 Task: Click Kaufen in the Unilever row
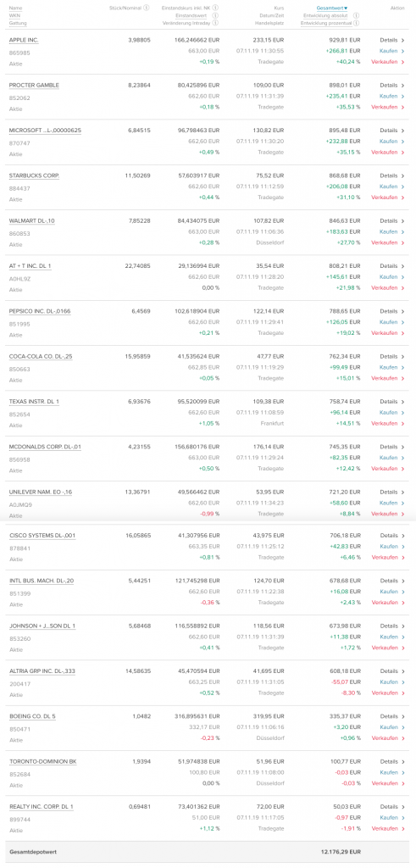pos(391,503)
